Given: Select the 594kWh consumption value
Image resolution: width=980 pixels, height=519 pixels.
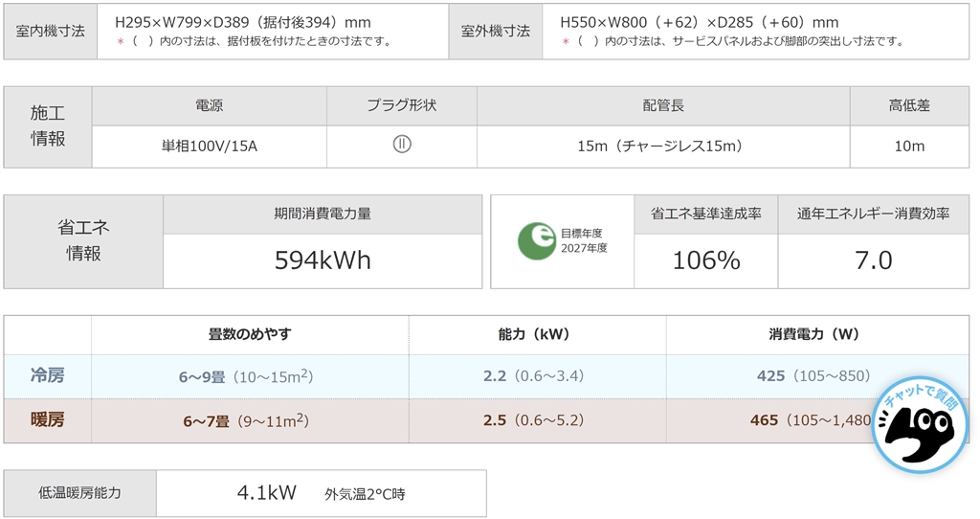Looking at the screenshot, I should coord(323,260).
